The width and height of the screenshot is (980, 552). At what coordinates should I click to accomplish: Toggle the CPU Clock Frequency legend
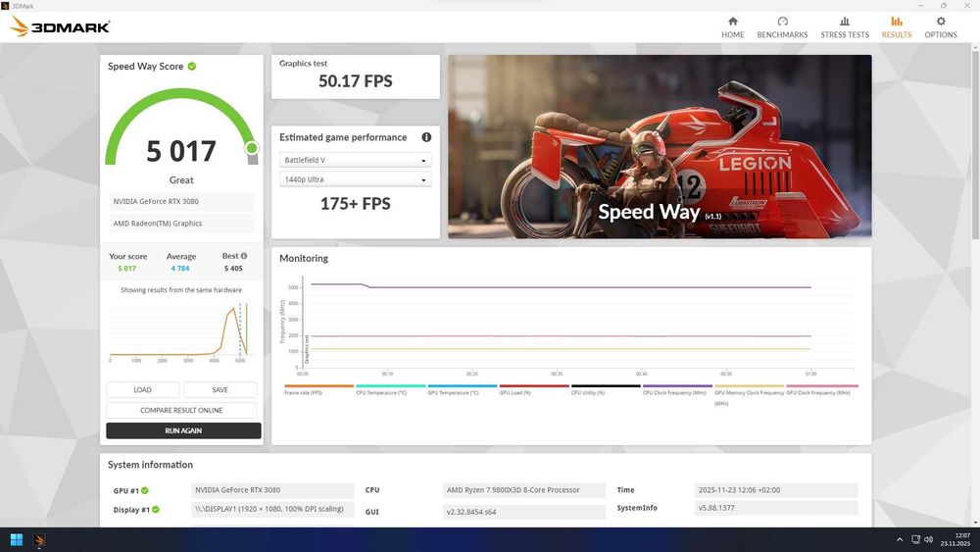click(x=677, y=389)
